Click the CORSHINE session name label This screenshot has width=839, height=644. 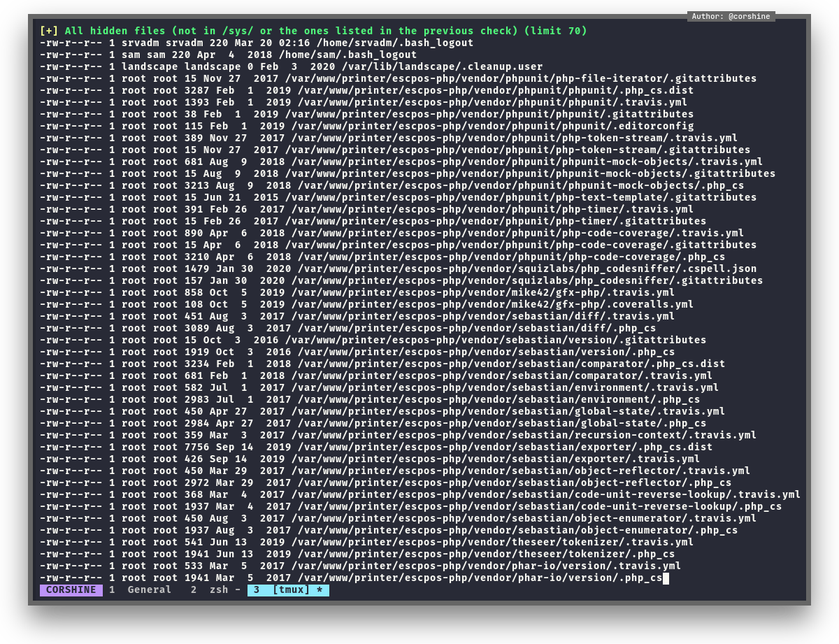pyautogui.click(x=71, y=590)
